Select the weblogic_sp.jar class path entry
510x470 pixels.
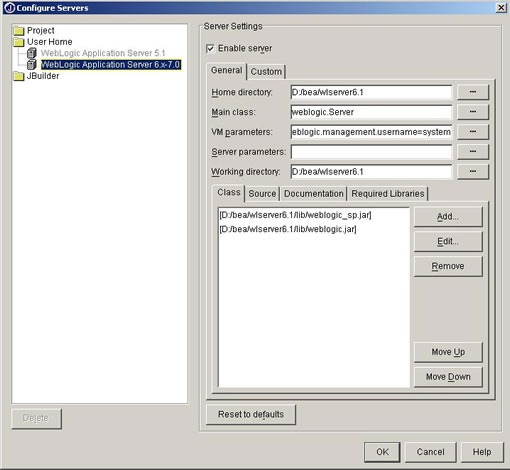(x=295, y=215)
